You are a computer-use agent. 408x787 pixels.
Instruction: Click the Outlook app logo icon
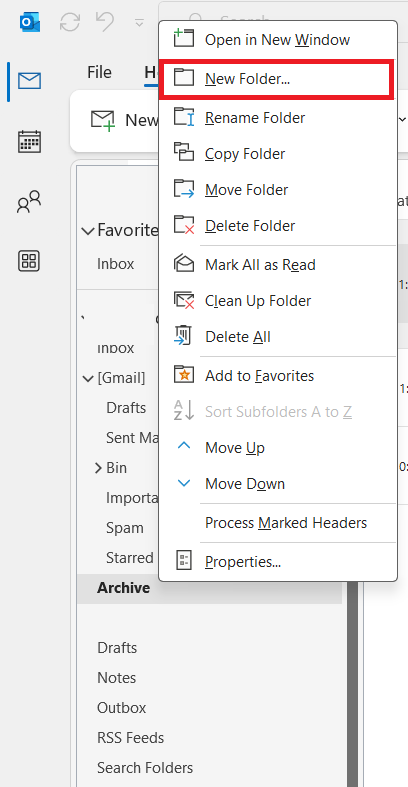[x=30, y=22]
